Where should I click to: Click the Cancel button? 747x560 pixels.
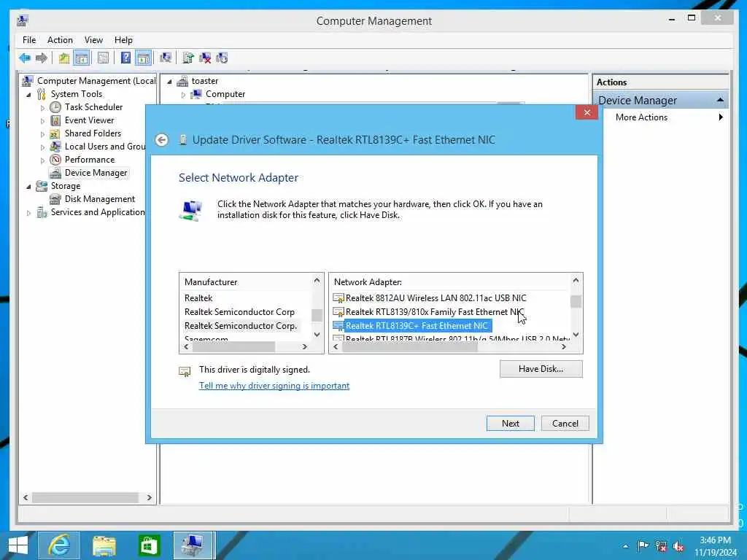(x=565, y=424)
